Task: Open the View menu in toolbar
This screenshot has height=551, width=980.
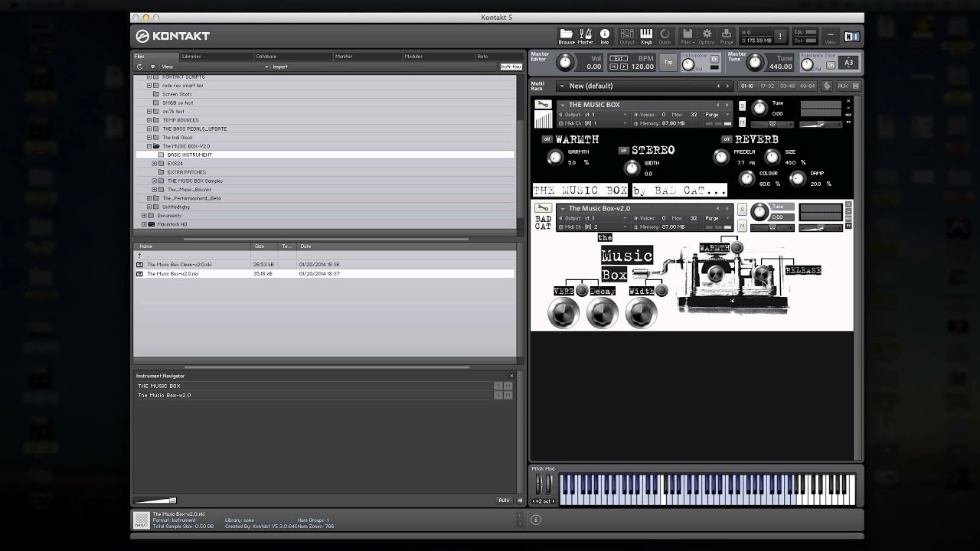Action: coord(831,36)
